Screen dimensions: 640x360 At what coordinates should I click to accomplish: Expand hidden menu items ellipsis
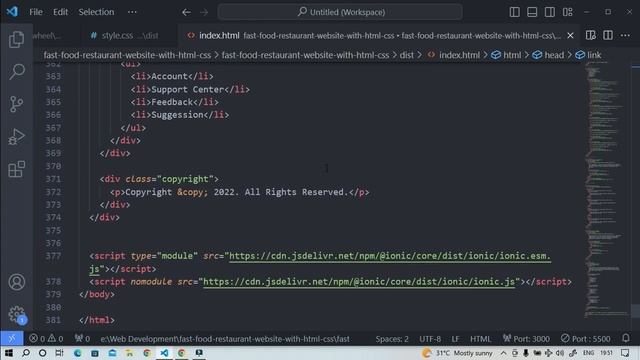click(132, 12)
